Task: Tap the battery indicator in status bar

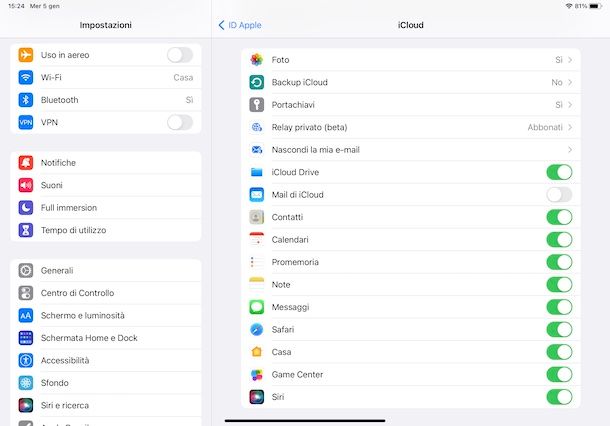Action: 596,6
